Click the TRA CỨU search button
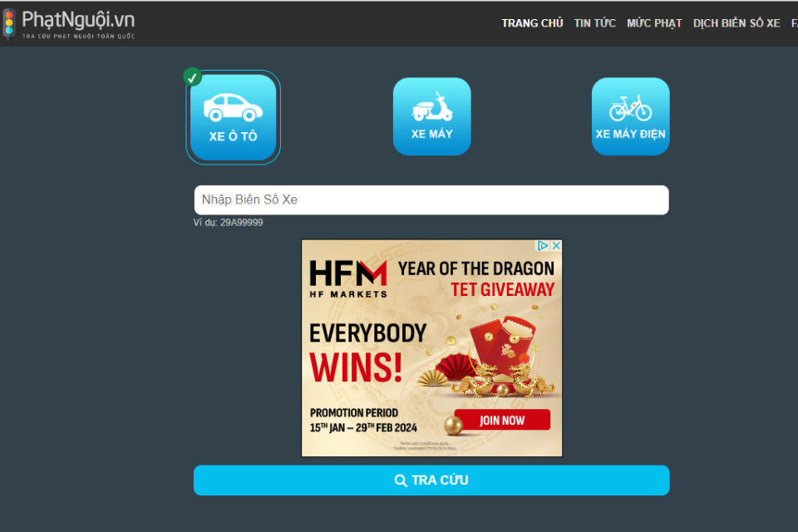Image resolution: width=798 pixels, height=532 pixels. pyautogui.click(x=431, y=480)
